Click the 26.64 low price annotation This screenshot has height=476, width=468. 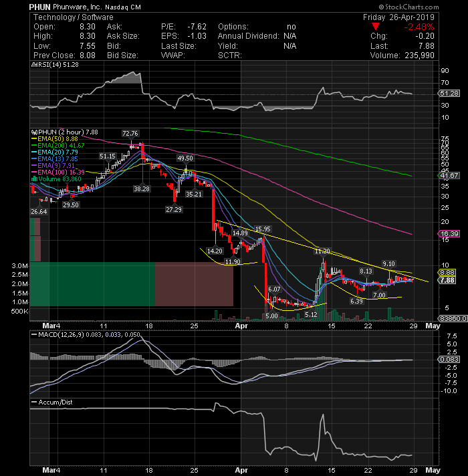coord(39,211)
